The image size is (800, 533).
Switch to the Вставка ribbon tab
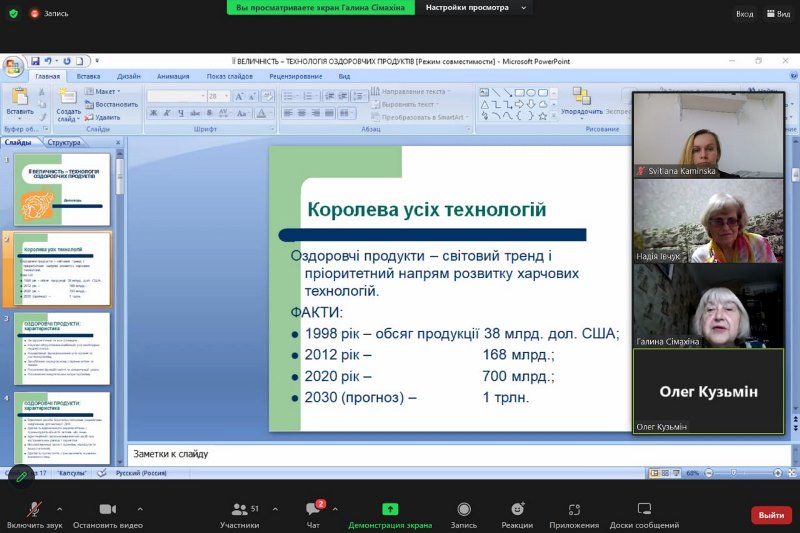[x=88, y=76]
